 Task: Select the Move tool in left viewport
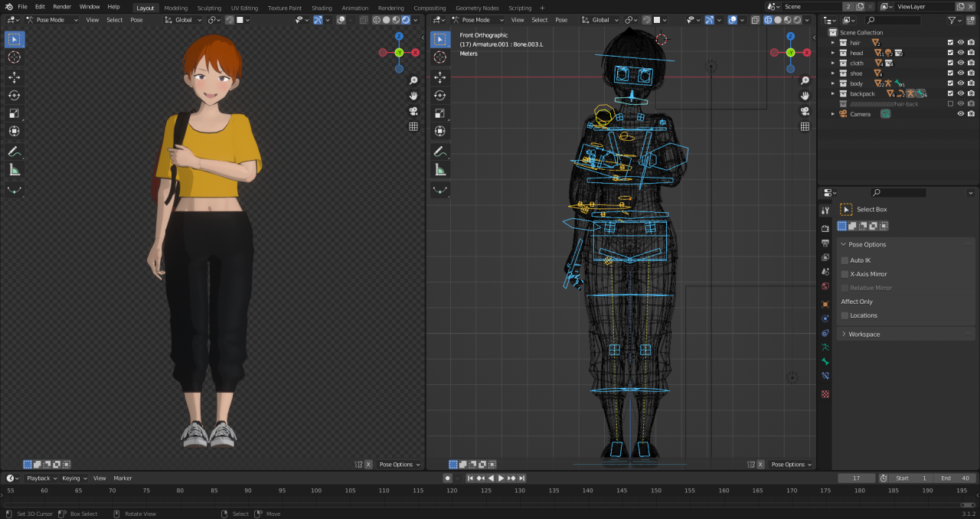coord(15,77)
